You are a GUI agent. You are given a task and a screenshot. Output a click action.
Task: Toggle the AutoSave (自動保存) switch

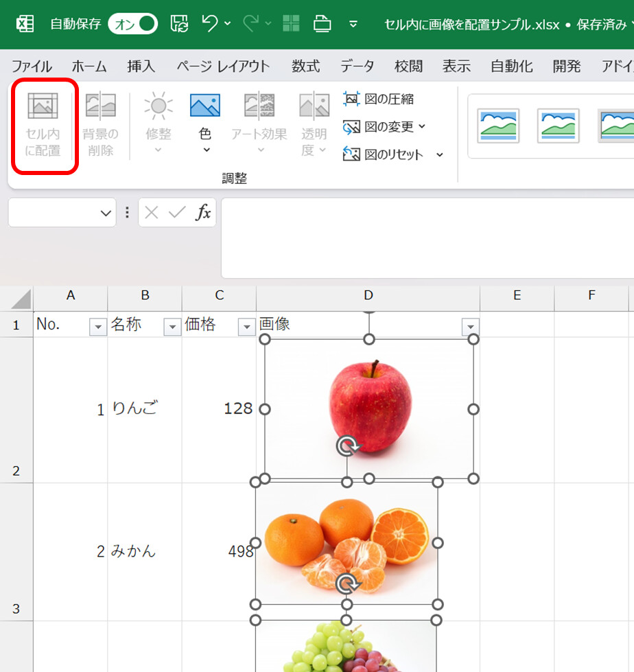(132, 25)
